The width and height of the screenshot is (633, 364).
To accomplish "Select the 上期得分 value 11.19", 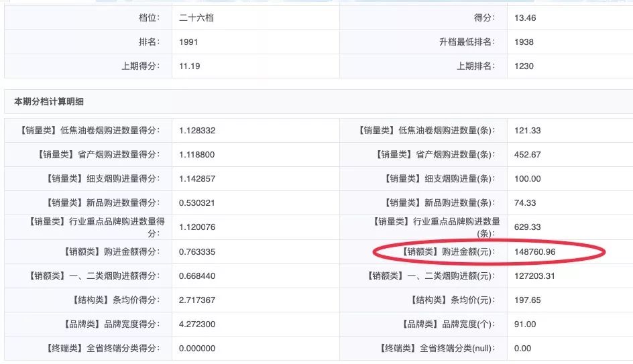I will [189, 66].
